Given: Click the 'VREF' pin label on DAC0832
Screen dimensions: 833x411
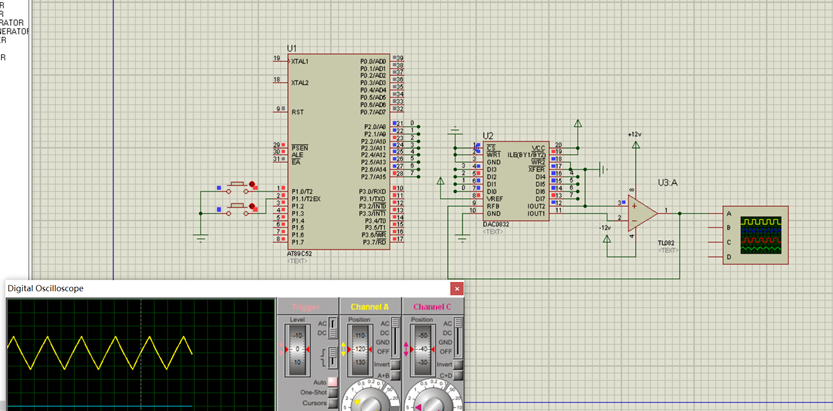Looking at the screenshot, I should click(x=494, y=198).
